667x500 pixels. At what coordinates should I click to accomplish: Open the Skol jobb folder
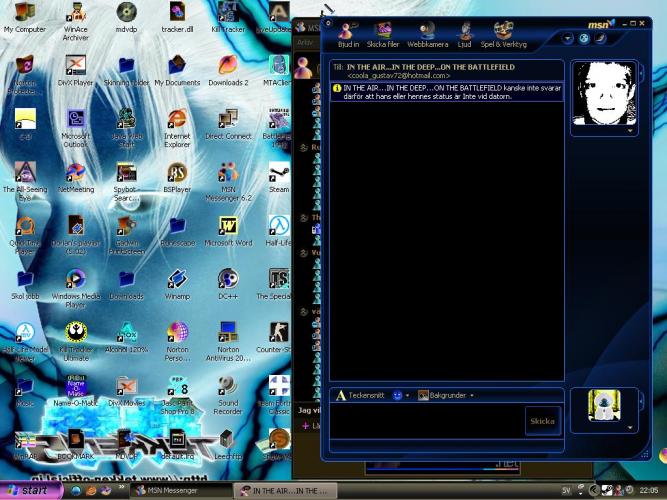point(25,285)
